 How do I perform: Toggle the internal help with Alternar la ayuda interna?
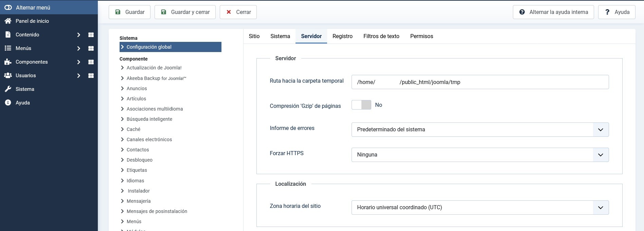(x=553, y=12)
